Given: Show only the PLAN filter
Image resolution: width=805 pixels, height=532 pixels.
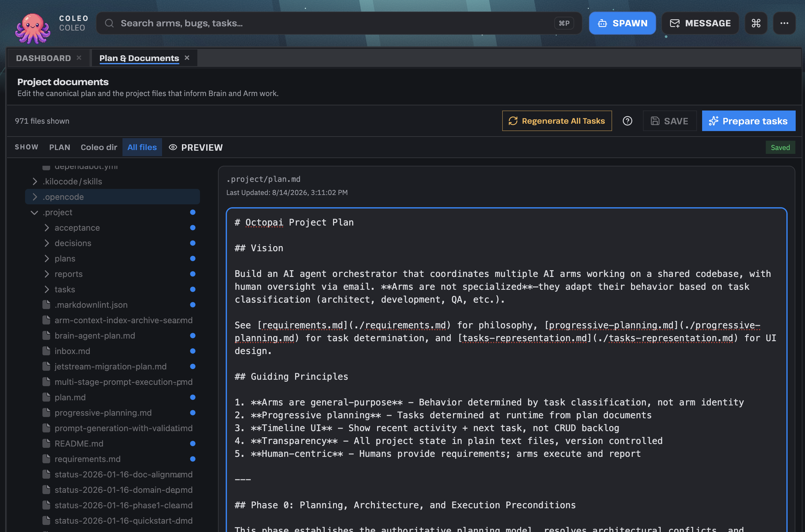Looking at the screenshot, I should [x=60, y=147].
